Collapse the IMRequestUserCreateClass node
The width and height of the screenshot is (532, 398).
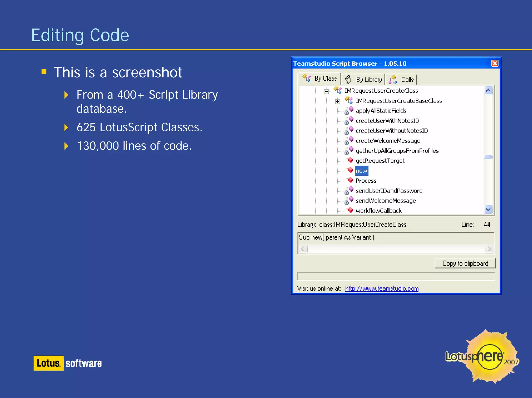326,91
